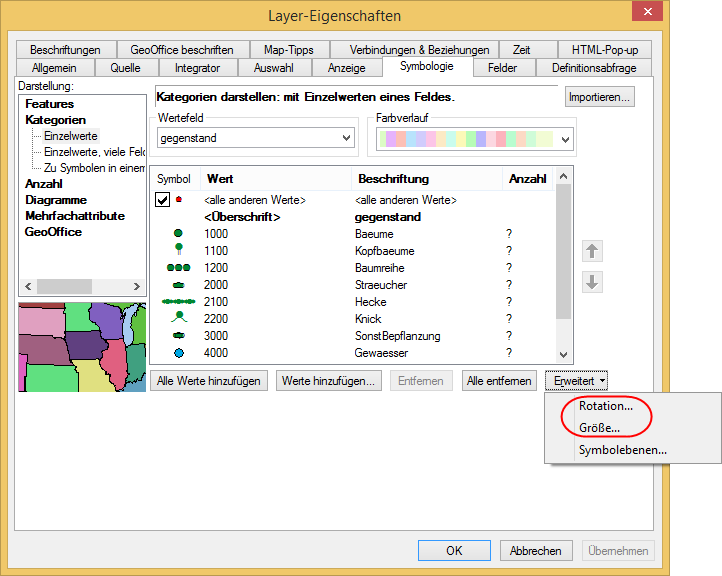Open the Felder tab

(502, 68)
